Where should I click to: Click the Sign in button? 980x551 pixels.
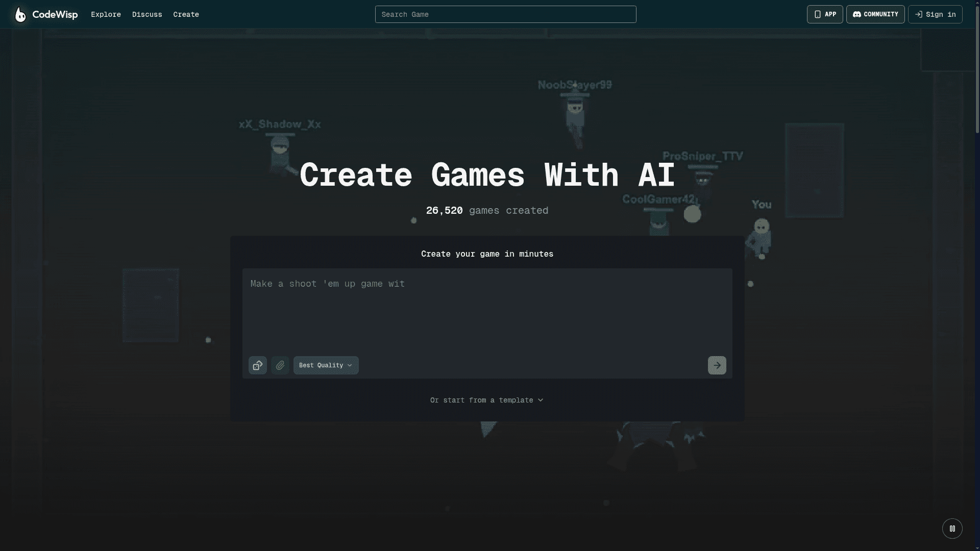pos(935,14)
